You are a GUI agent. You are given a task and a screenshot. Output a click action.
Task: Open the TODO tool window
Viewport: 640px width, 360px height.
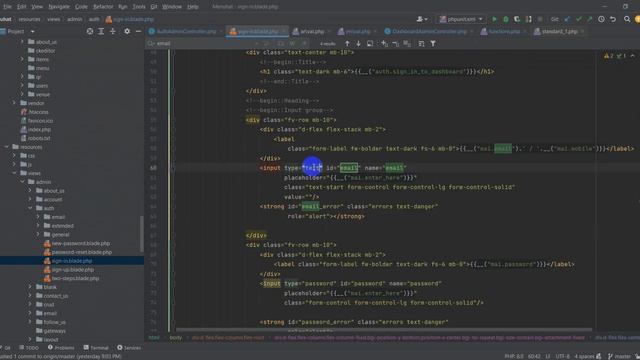tap(29, 348)
